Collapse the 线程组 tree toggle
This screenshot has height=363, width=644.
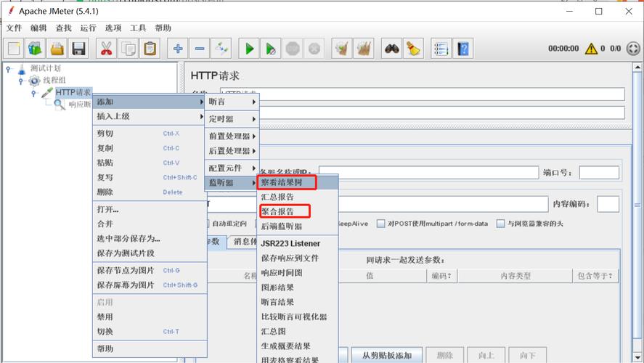[21, 81]
